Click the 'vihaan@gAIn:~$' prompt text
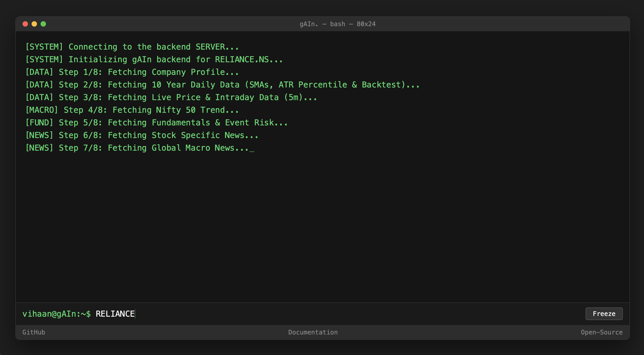This screenshot has height=355, width=644. (57, 314)
